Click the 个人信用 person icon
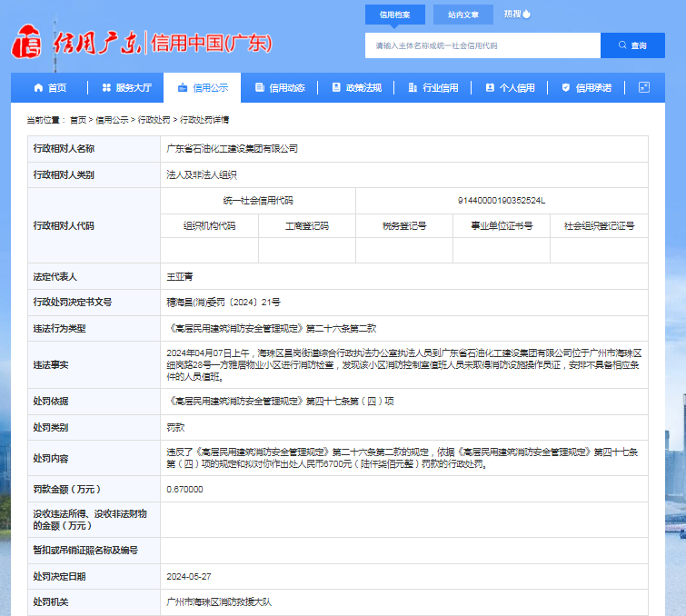 pyautogui.click(x=490, y=87)
